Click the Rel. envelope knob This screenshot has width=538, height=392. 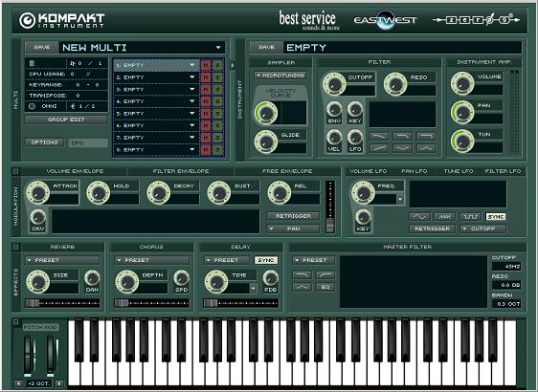point(280,192)
